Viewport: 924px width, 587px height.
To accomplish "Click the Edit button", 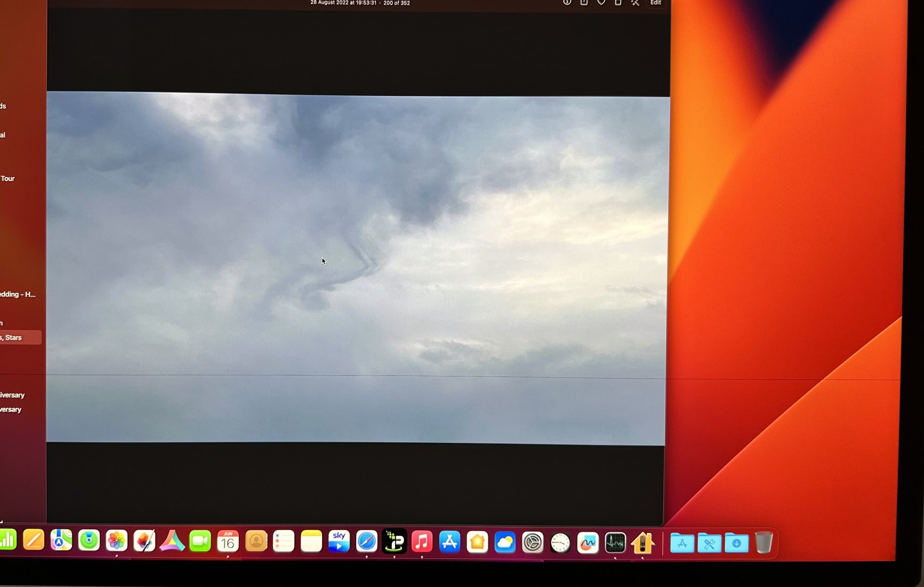I will click(x=656, y=2).
